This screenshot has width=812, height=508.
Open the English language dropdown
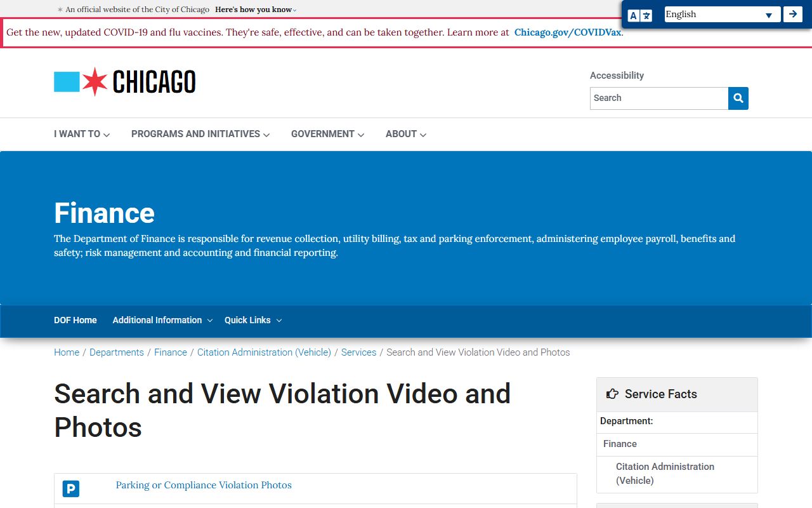[x=723, y=14]
